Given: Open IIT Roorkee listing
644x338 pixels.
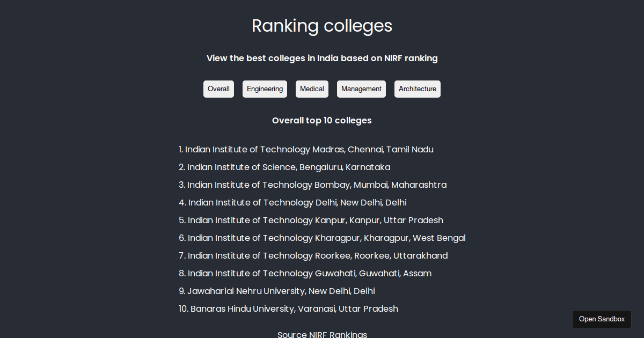Looking at the screenshot, I should tap(318, 255).
